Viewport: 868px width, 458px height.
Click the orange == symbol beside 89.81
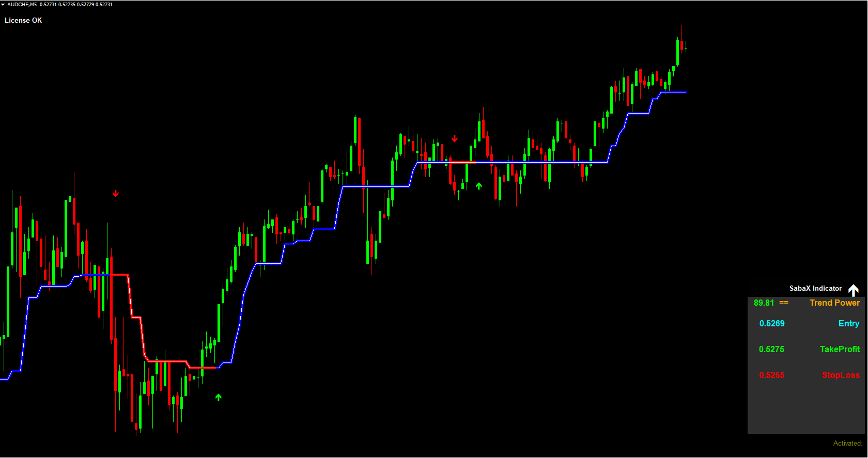click(784, 303)
